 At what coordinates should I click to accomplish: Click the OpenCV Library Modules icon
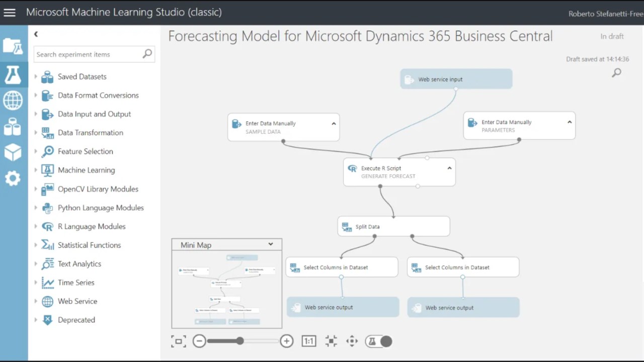coord(47,189)
